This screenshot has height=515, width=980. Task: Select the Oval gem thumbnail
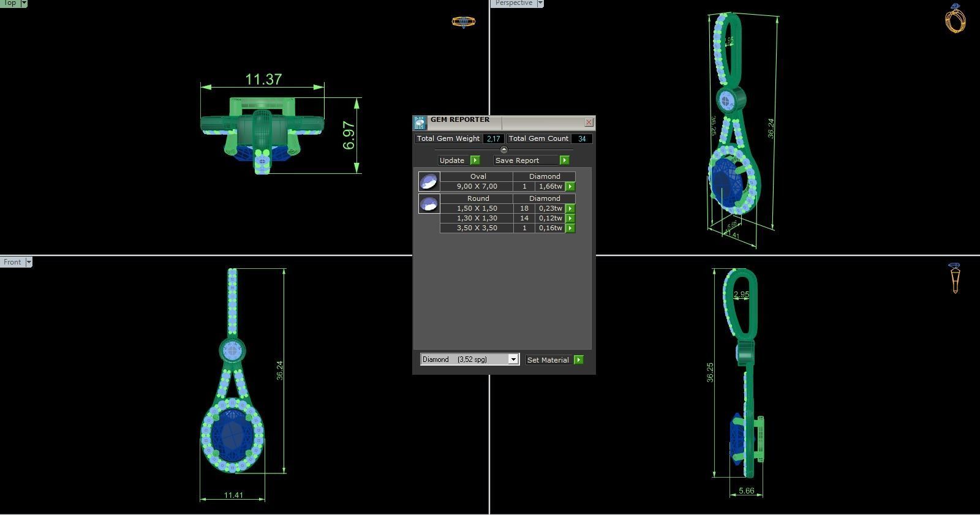pos(429,181)
